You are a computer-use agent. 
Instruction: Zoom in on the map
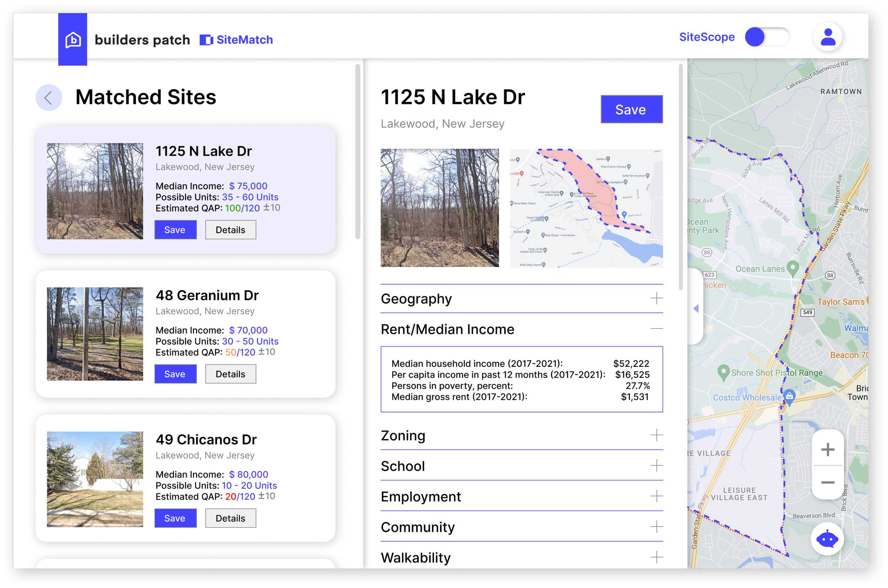(x=827, y=449)
